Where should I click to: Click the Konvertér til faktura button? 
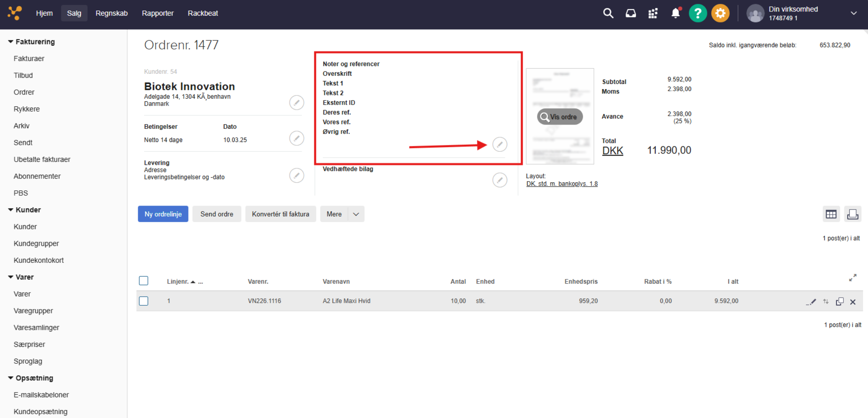(x=280, y=215)
